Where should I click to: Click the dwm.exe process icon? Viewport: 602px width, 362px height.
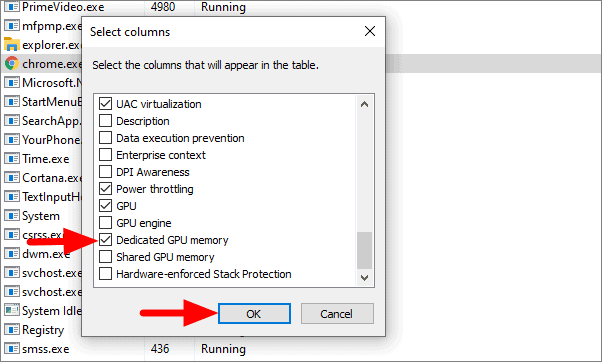pos(12,253)
